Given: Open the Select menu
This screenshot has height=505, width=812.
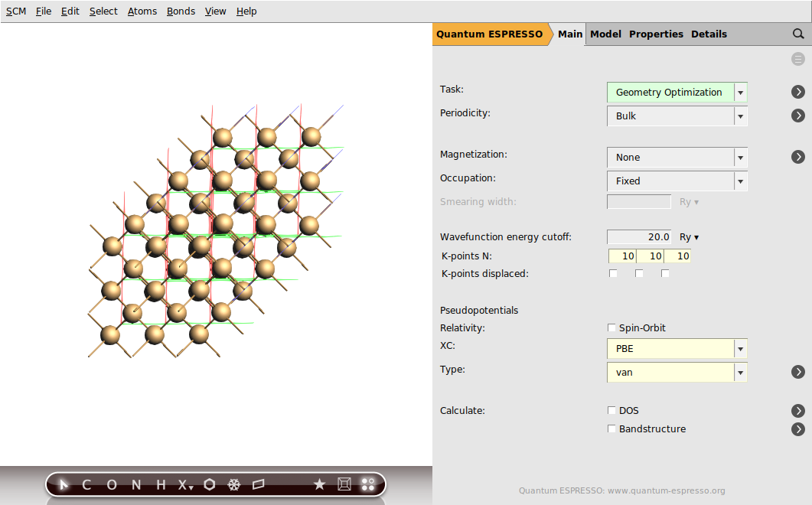Looking at the screenshot, I should [103, 11].
